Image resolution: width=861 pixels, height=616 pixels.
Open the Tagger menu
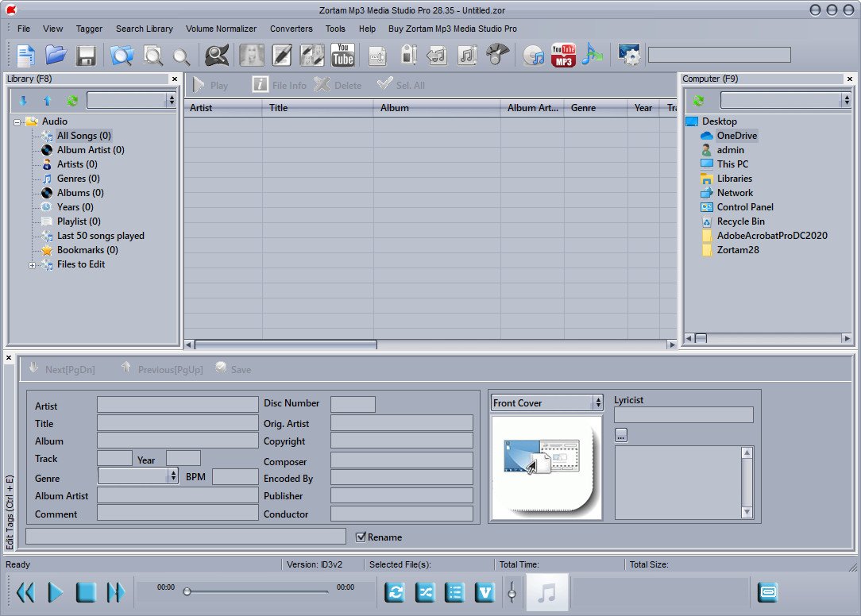[x=89, y=29]
